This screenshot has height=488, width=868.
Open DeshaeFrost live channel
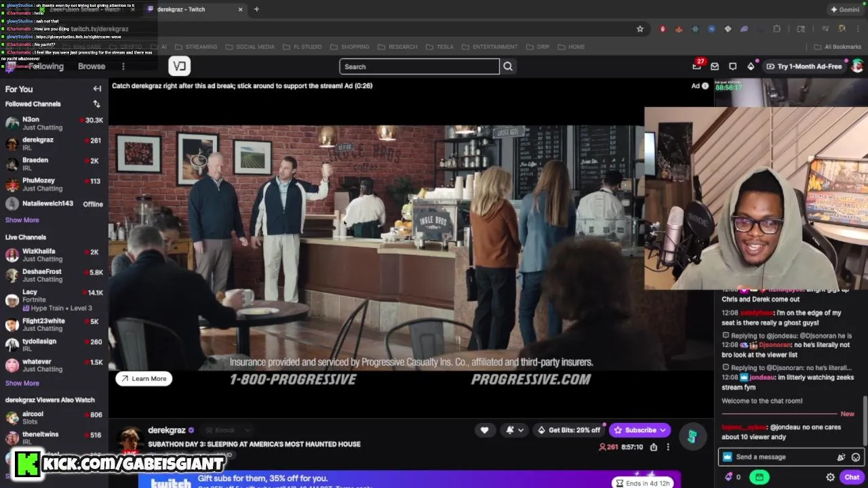(54, 275)
